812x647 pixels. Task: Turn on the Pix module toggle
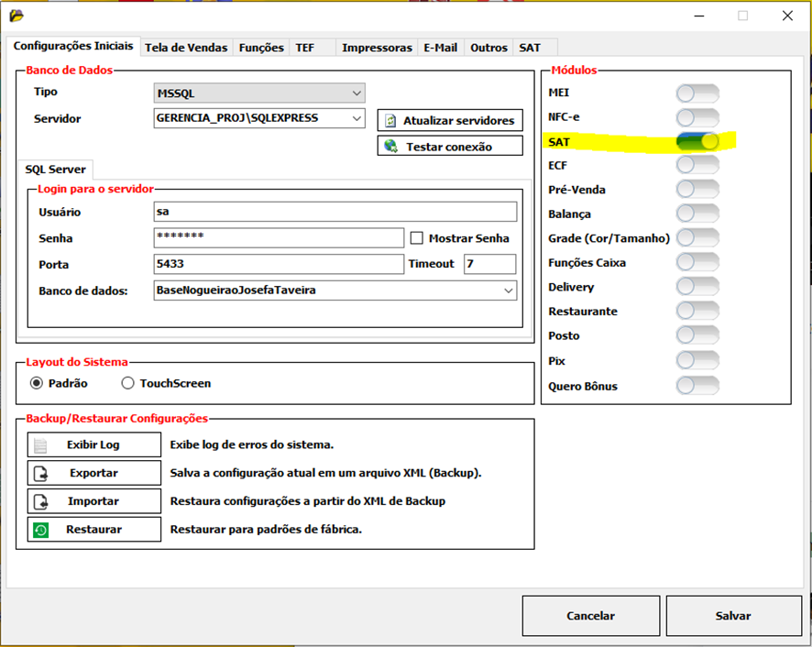pos(697,361)
